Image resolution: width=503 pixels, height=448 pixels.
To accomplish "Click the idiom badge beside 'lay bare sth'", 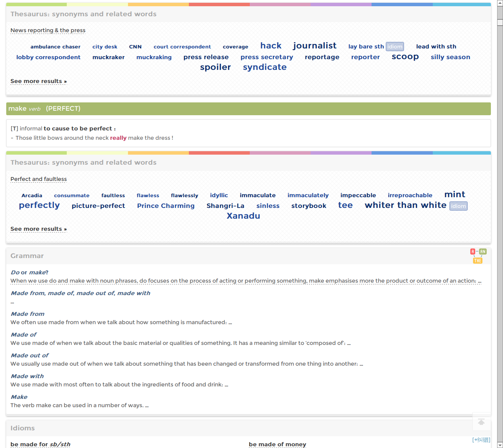I will (395, 47).
